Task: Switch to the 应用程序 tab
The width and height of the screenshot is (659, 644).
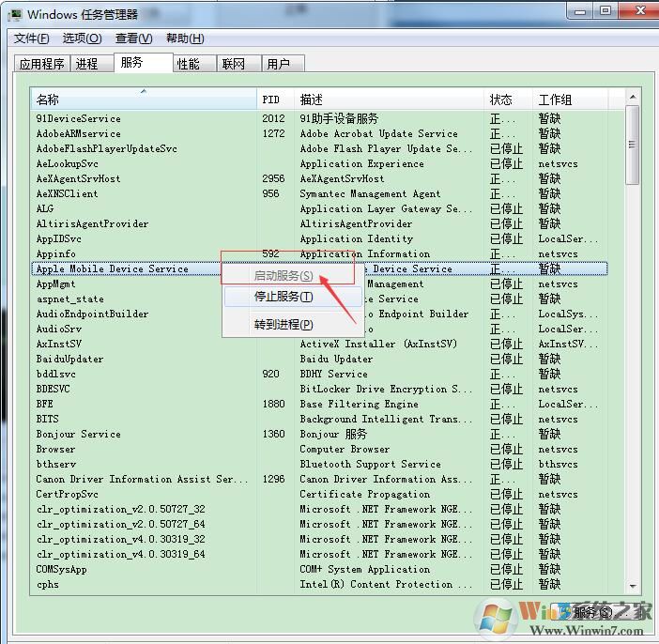Action: coord(42,64)
